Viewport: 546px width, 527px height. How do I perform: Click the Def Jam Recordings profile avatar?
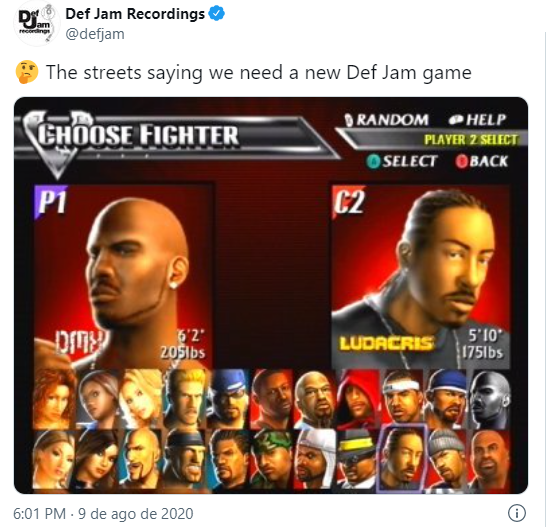pos(37,23)
